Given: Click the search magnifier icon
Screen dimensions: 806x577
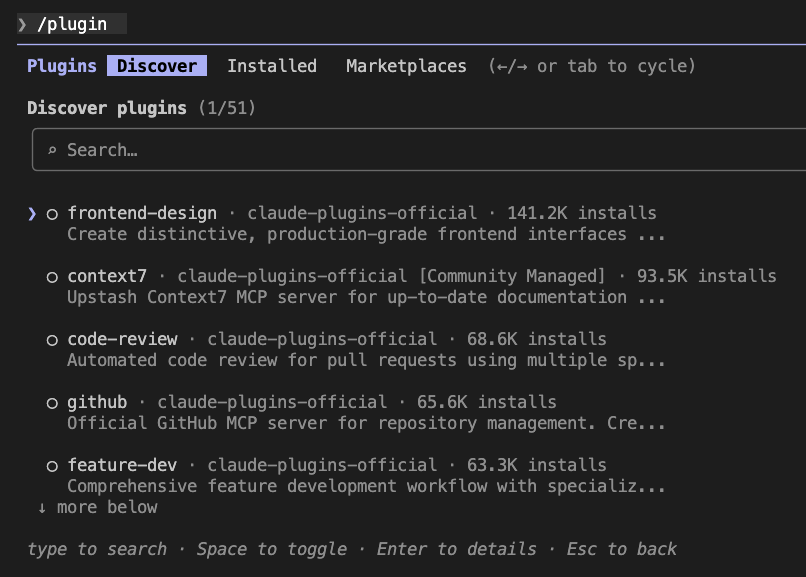Looking at the screenshot, I should click(52, 150).
